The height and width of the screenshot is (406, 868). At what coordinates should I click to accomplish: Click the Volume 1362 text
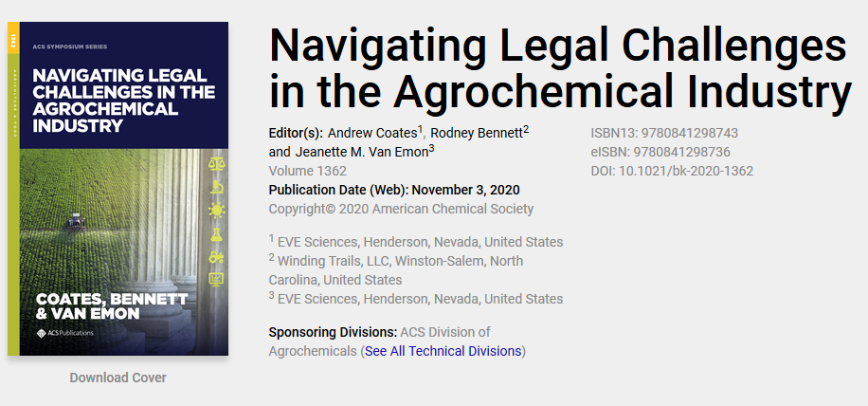(308, 171)
